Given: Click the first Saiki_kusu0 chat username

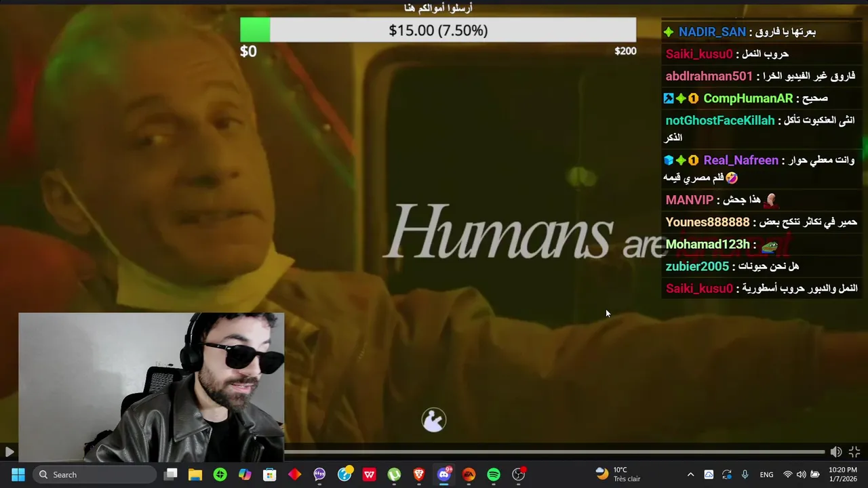Looking at the screenshot, I should (x=699, y=54).
